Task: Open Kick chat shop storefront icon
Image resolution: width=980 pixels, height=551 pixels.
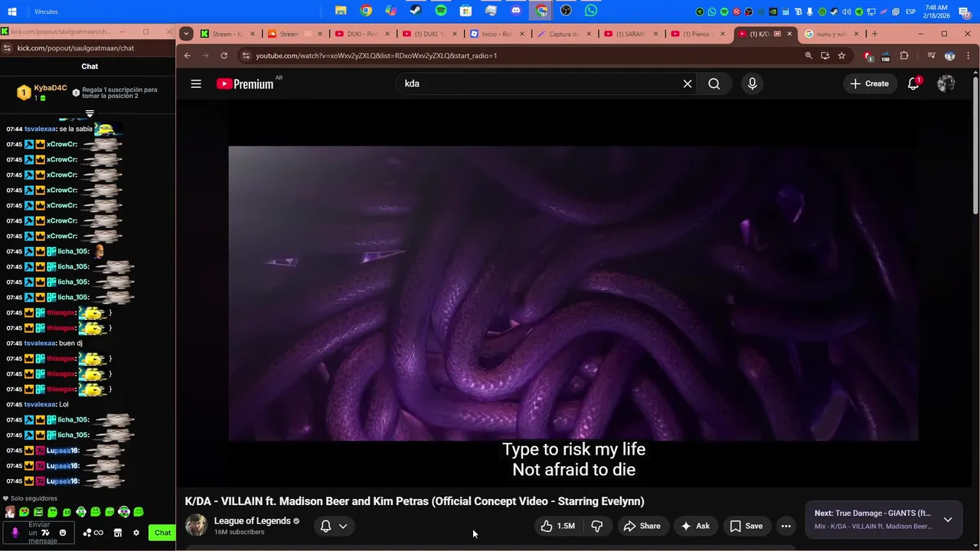Action: pyautogui.click(x=118, y=533)
